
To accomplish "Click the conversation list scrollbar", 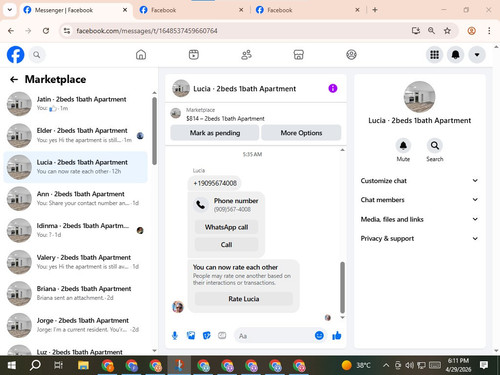I will 154,131.
